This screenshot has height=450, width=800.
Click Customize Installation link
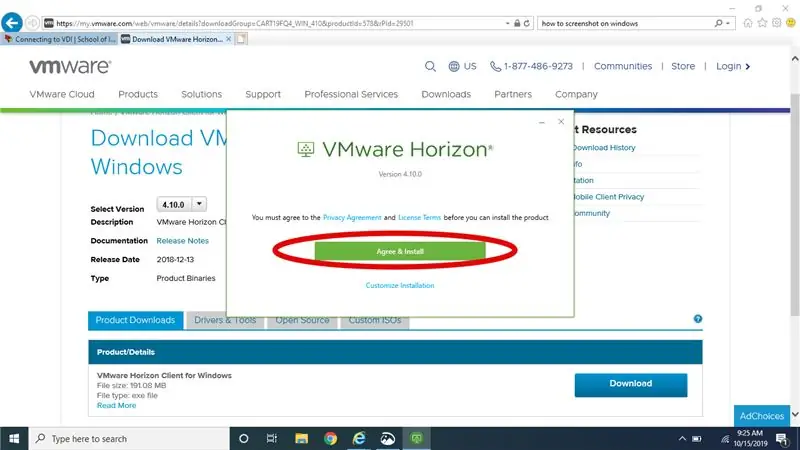tap(400, 285)
